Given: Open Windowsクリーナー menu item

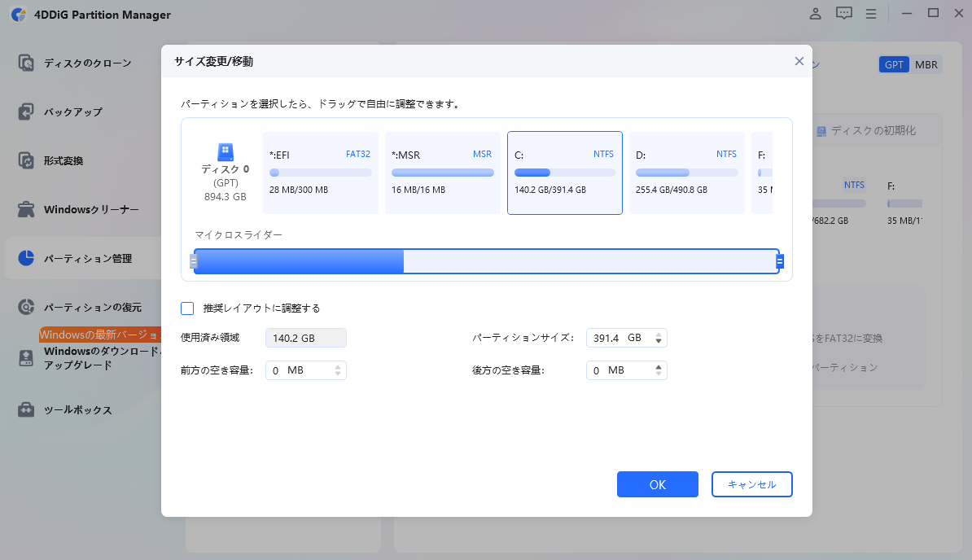Looking at the screenshot, I should coord(91,210).
